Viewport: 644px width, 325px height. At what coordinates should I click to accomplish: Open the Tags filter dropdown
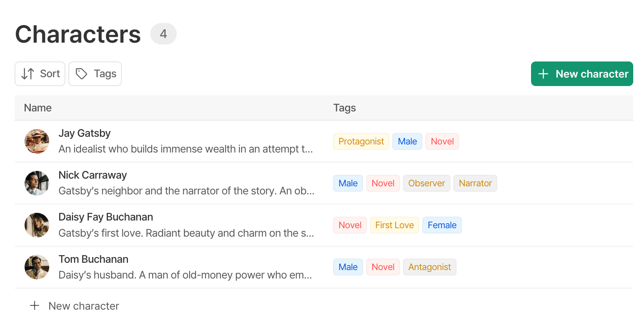tap(95, 74)
